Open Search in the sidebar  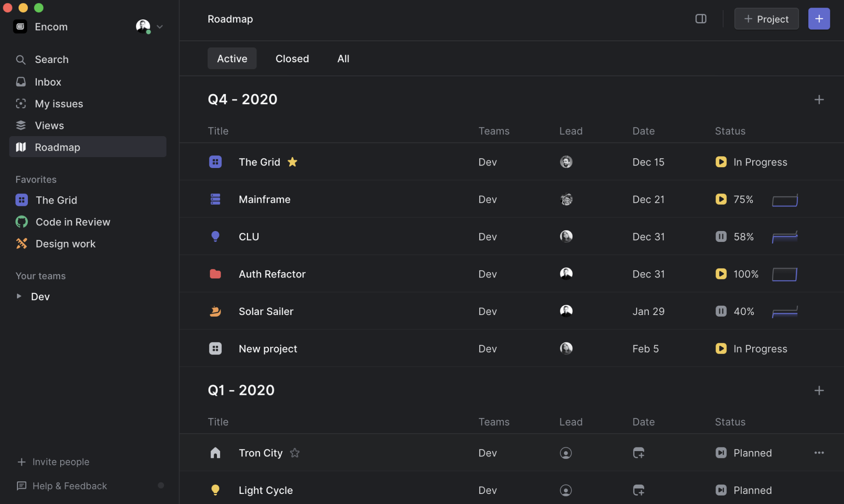point(87,59)
